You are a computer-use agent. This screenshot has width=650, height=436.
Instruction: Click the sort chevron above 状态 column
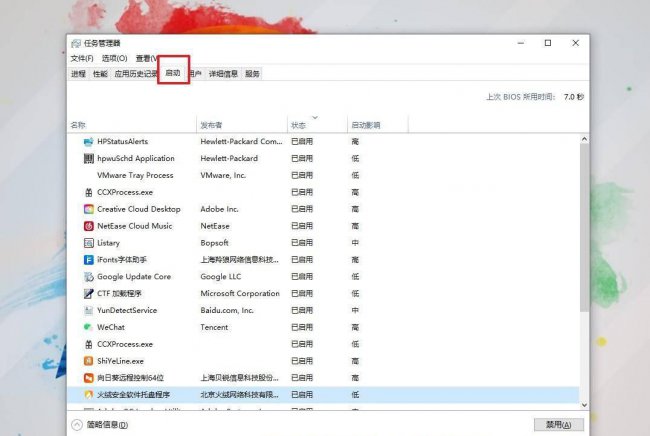coord(315,117)
